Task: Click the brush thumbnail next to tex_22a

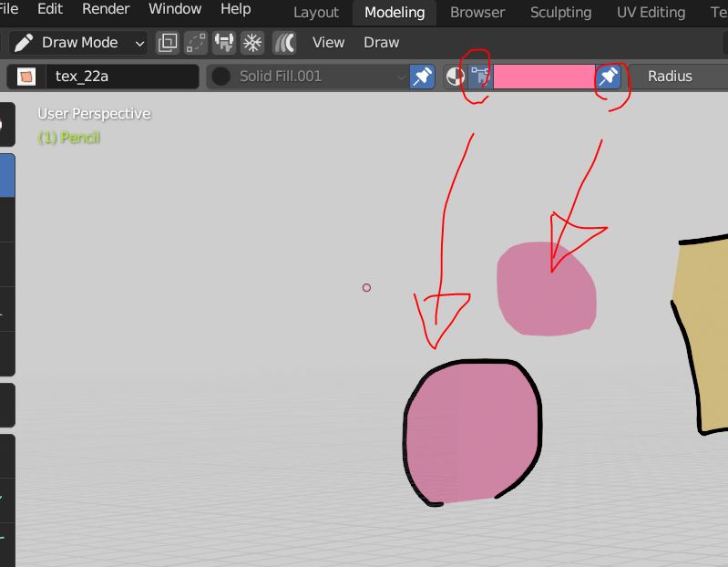Action: point(26,77)
